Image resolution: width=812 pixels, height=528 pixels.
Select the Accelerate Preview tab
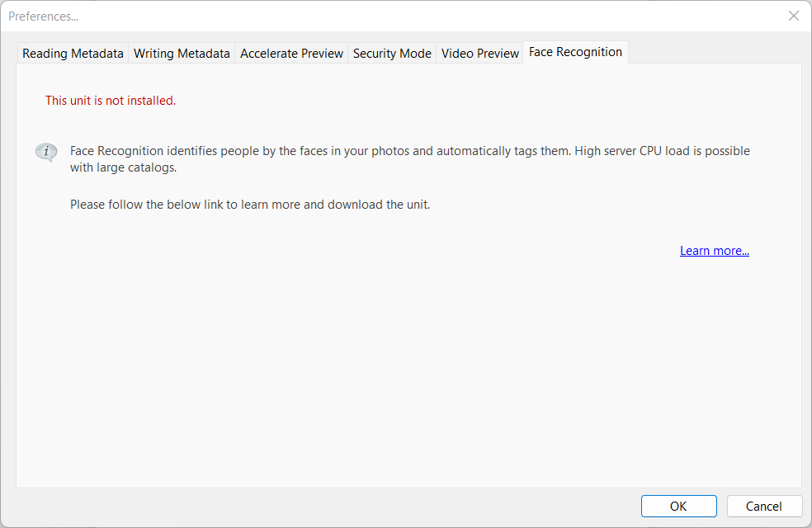click(x=291, y=54)
